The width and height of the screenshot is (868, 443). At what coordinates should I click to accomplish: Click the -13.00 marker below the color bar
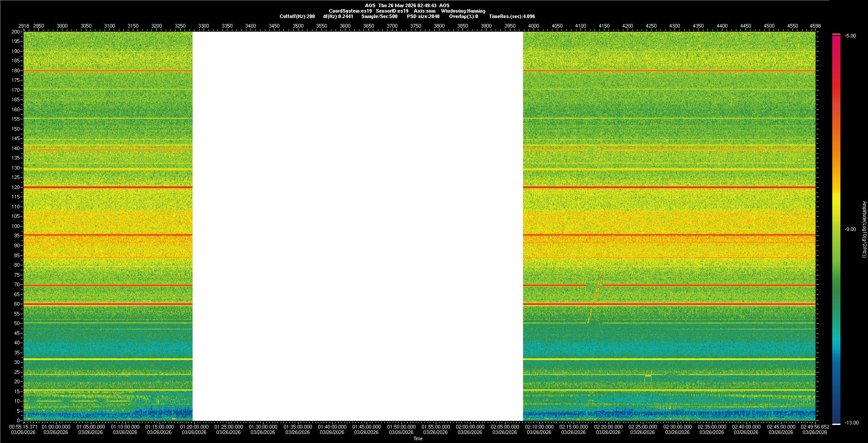click(851, 423)
